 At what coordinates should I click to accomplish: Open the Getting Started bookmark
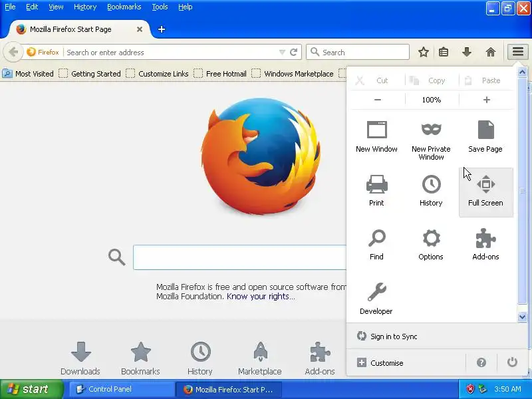(90, 74)
